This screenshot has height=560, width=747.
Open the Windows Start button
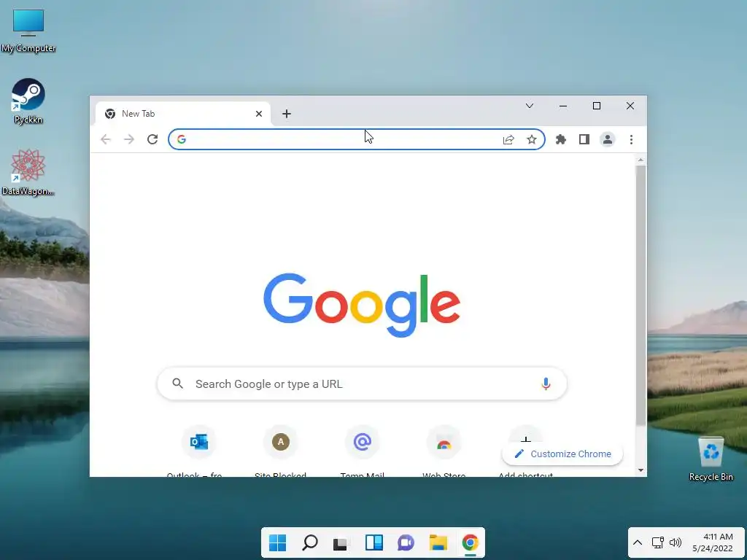(x=277, y=542)
